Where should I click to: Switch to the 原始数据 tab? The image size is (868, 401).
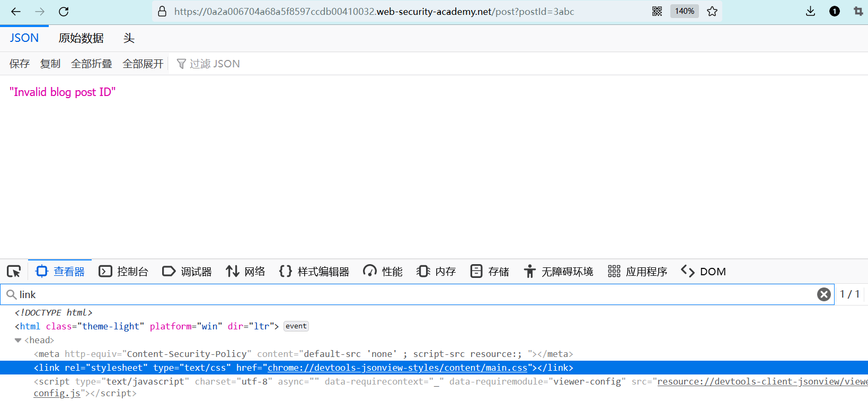click(x=81, y=38)
